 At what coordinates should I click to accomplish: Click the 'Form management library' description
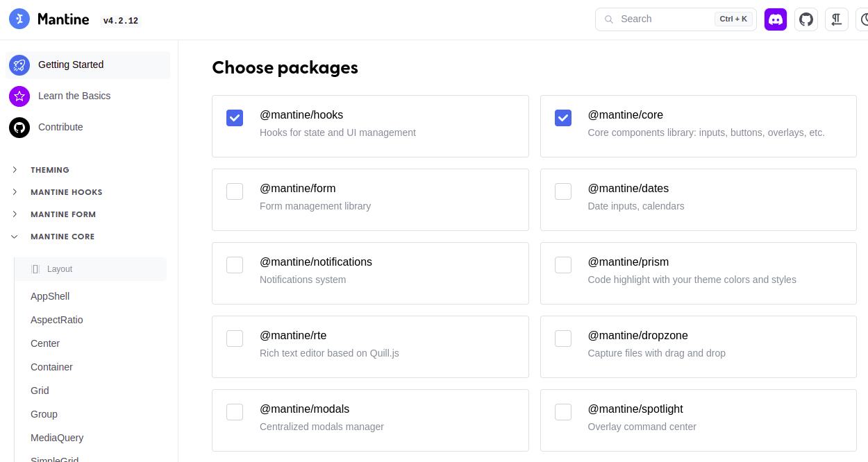point(315,206)
